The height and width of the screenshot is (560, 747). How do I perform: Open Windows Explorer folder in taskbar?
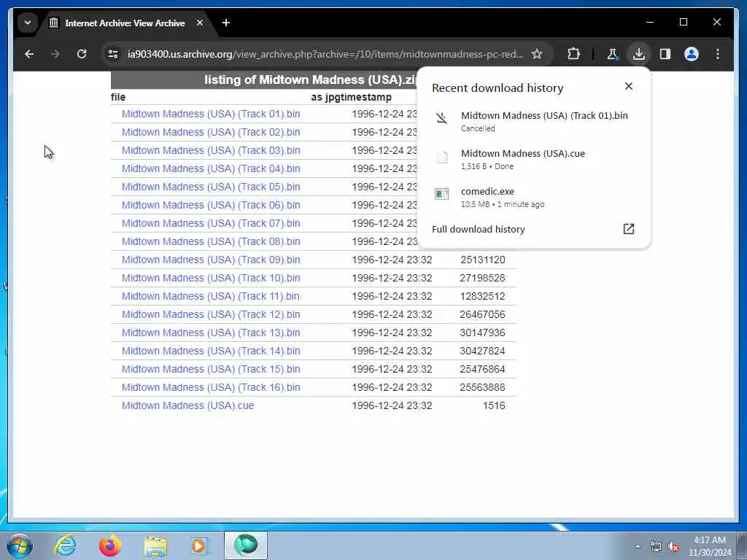tap(155, 545)
